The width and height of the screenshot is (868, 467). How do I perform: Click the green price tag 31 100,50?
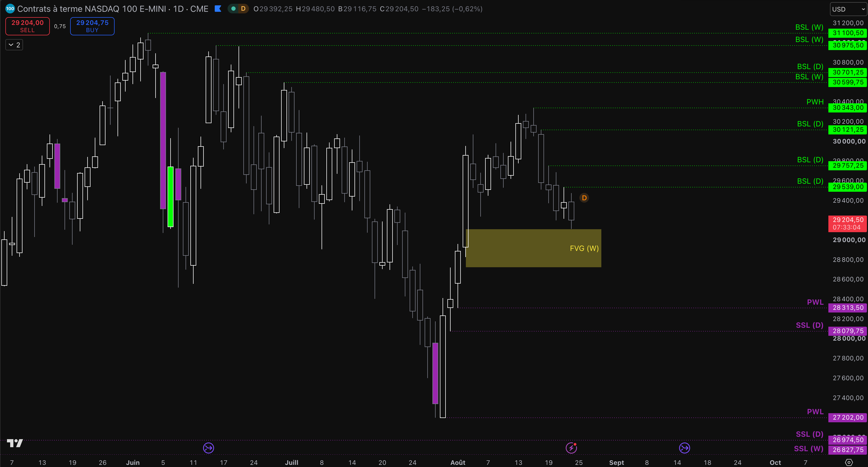tap(847, 33)
